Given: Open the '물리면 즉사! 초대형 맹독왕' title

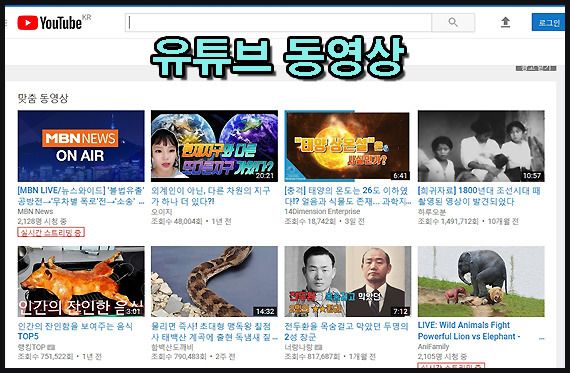Looking at the screenshot, I should coord(214,331).
